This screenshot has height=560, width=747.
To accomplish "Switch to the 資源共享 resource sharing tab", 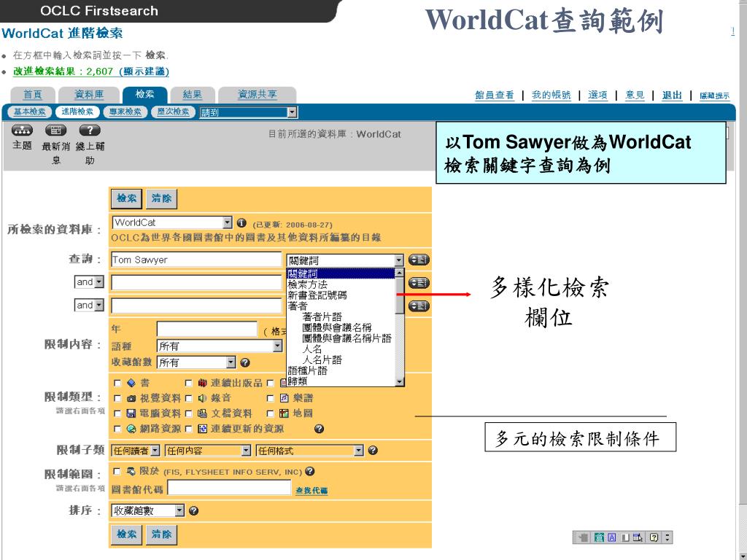I will (258, 95).
